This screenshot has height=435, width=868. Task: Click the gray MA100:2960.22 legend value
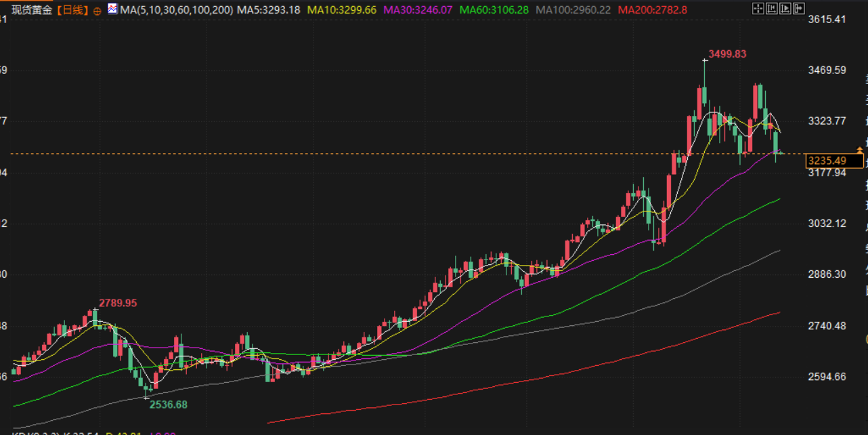coord(573,10)
